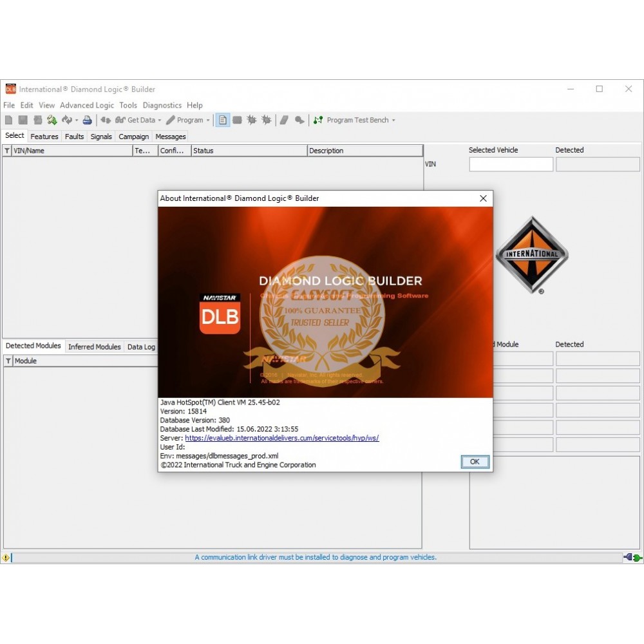Viewport: 644px width, 644px height.
Task: Click the 'Version: 15814' text in About dialog
Action: click(x=183, y=411)
